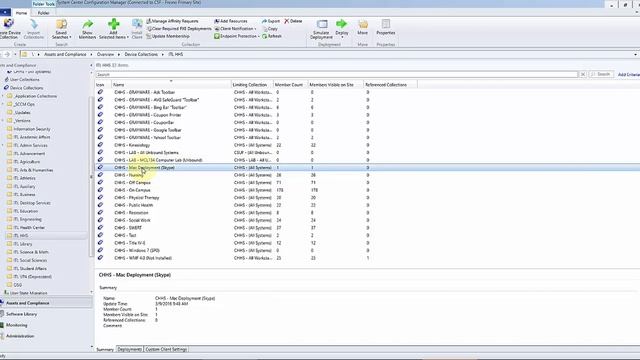640x360 pixels.
Task: Open the ITL Agriculture folder
Action: click(x=27, y=162)
